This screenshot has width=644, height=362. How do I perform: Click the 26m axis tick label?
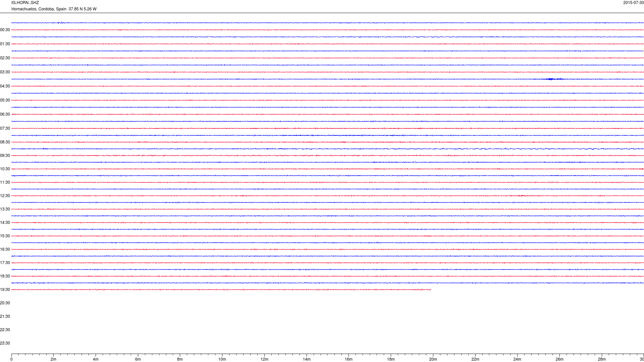pos(559,359)
